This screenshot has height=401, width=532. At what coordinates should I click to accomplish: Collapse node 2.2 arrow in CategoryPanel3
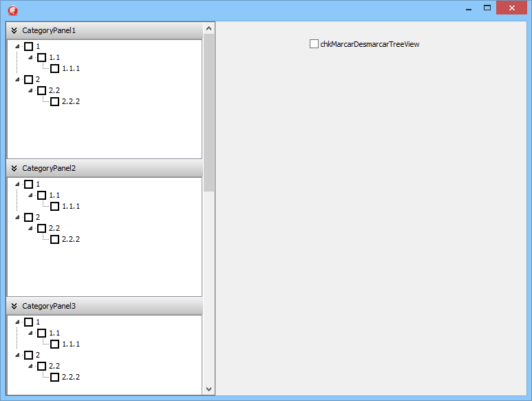tap(30, 366)
